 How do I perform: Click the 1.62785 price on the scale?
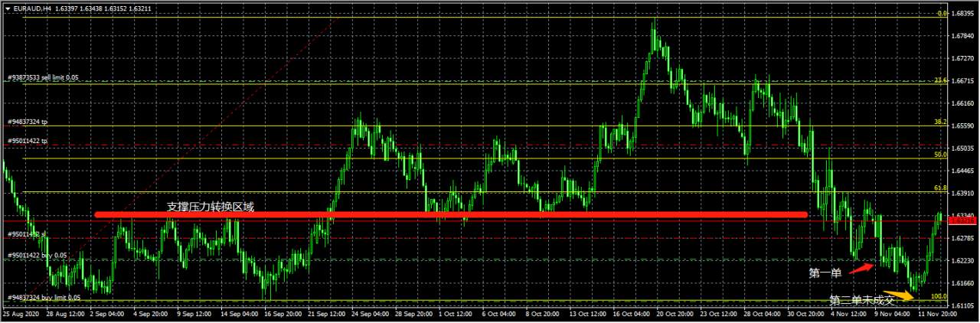963,238
